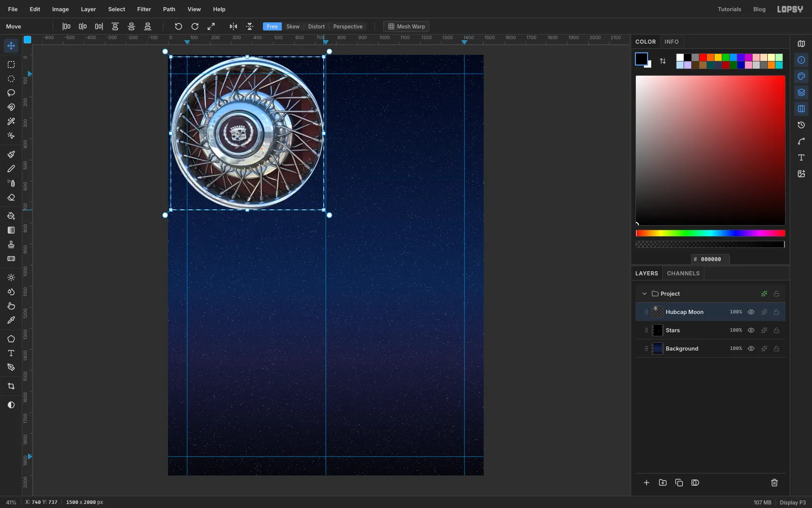Lock the Stars layer
Image resolution: width=812 pixels, height=508 pixels.
click(x=776, y=330)
